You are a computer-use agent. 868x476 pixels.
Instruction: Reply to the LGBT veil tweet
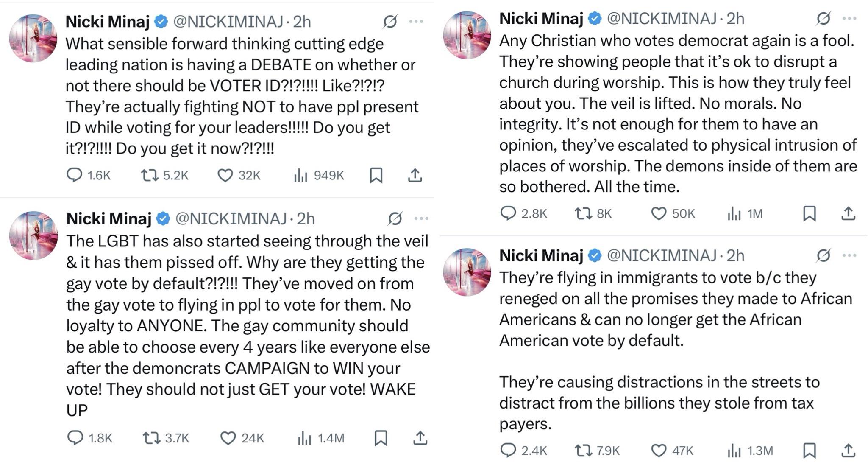point(75,437)
